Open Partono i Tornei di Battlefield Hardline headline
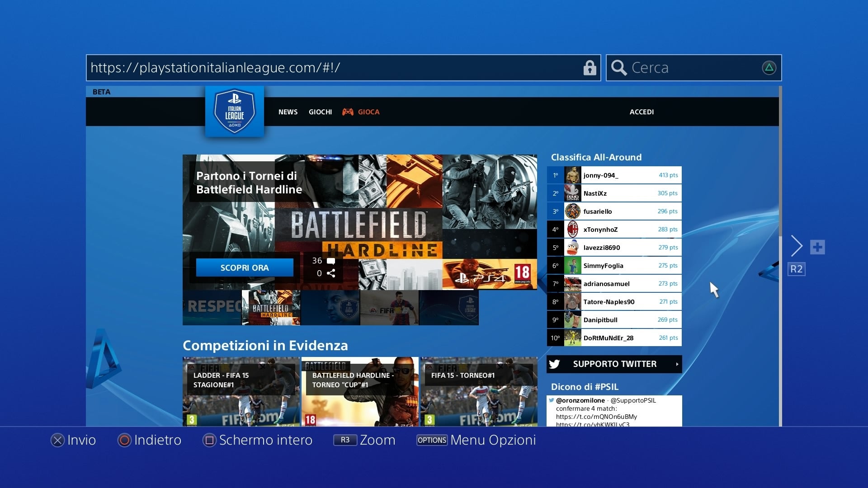The width and height of the screenshot is (868, 488). pos(249,183)
